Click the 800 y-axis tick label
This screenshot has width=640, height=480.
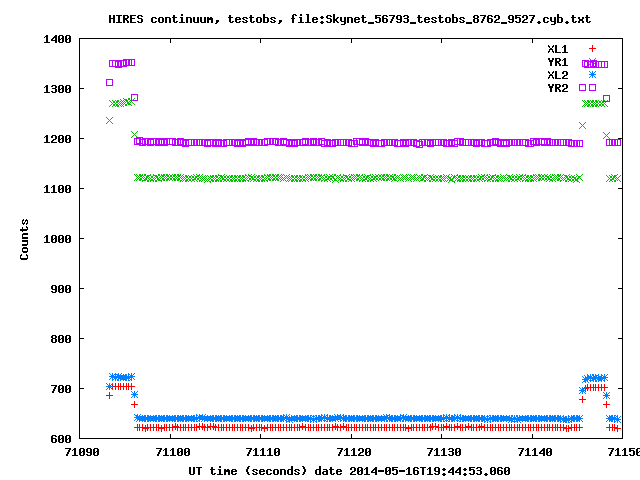tap(61, 339)
